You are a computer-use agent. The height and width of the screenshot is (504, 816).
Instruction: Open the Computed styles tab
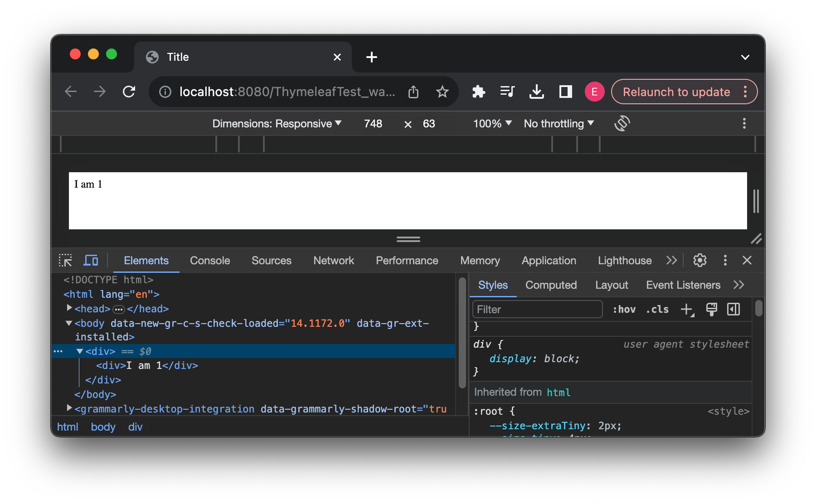[x=551, y=285]
